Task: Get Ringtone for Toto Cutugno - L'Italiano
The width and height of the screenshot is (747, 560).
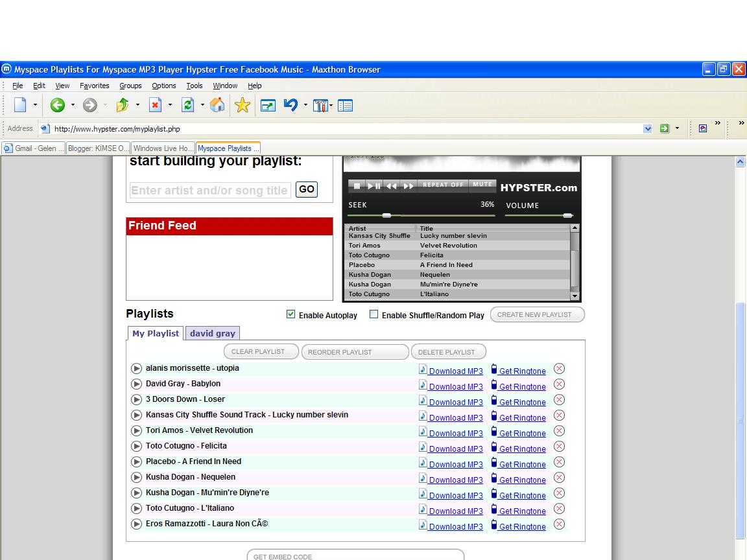Action: tap(518, 511)
